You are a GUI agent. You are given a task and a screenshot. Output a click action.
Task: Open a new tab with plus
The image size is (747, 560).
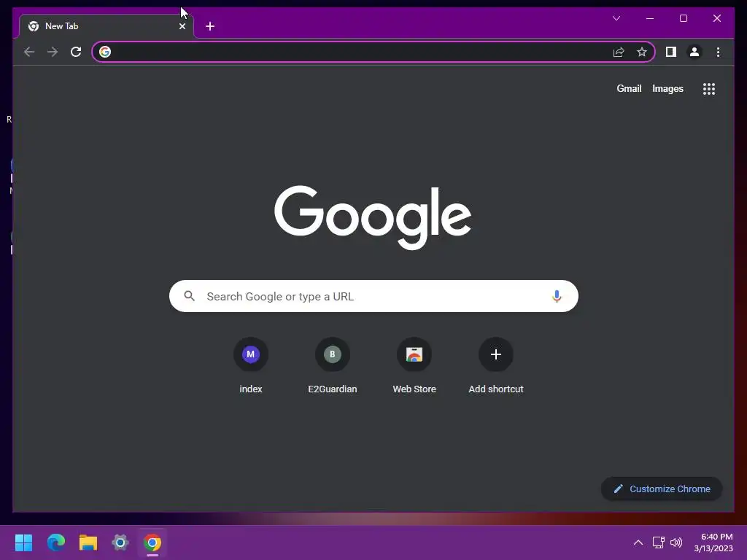tap(210, 26)
